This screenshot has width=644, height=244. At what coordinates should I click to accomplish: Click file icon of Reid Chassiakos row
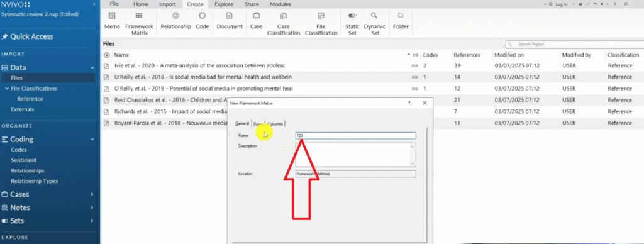tap(107, 100)
